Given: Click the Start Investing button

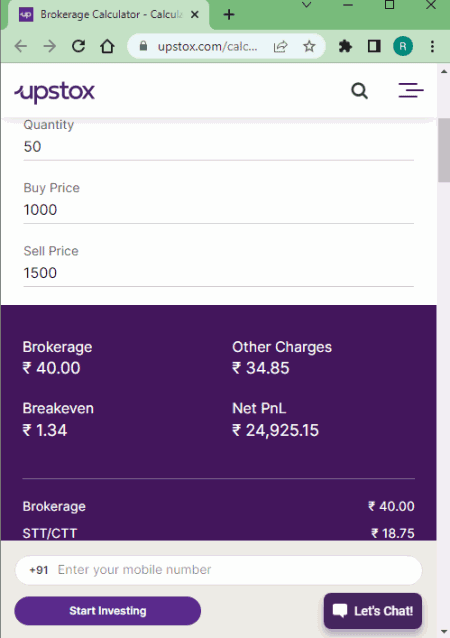Looking at the screenshot, I should click(x=107, y=611).
